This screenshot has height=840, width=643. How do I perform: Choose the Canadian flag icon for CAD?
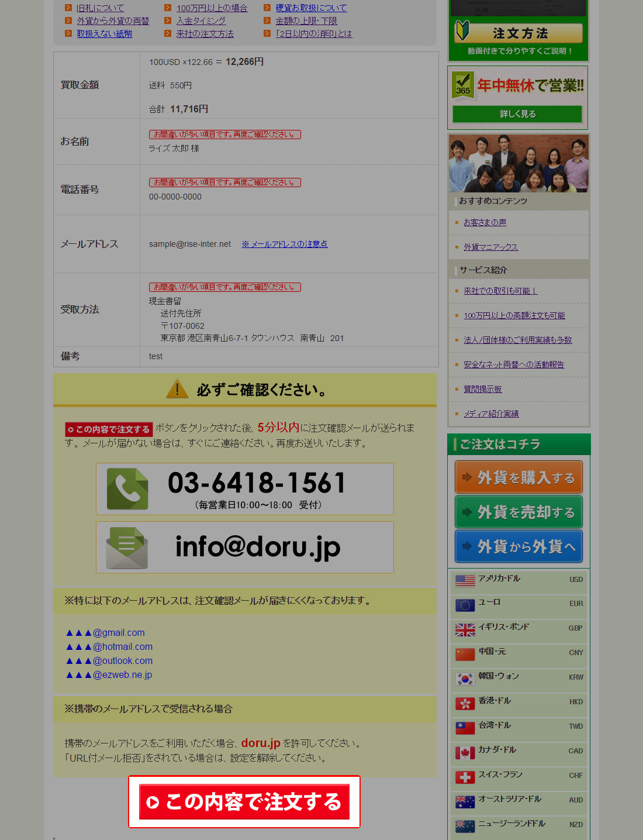(465, 752)
